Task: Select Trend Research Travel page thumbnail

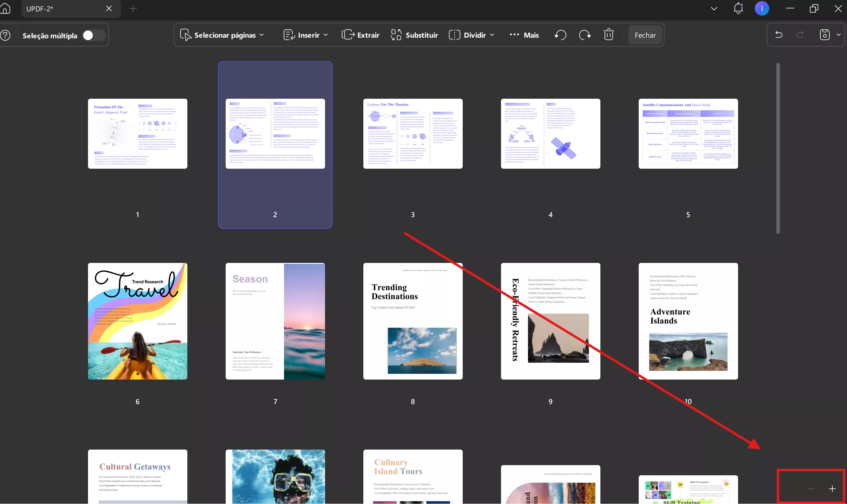Action: [x=138, y=321]
